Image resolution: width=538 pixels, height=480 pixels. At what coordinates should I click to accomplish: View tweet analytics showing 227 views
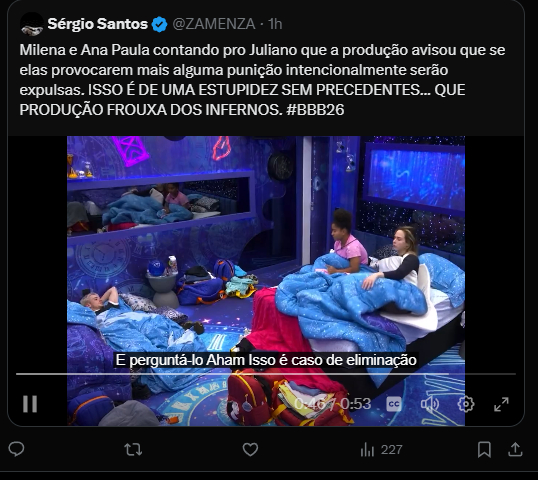pos(381,449)
